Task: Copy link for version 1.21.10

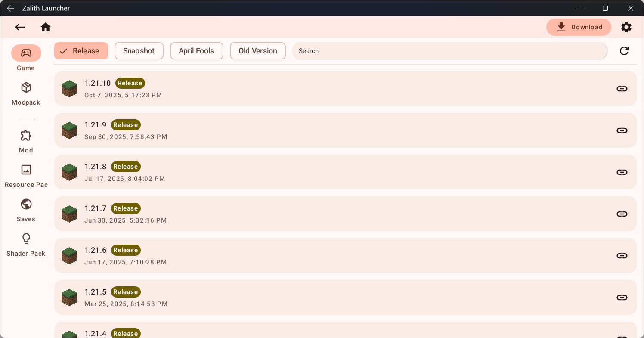Action: click(622, 88)
